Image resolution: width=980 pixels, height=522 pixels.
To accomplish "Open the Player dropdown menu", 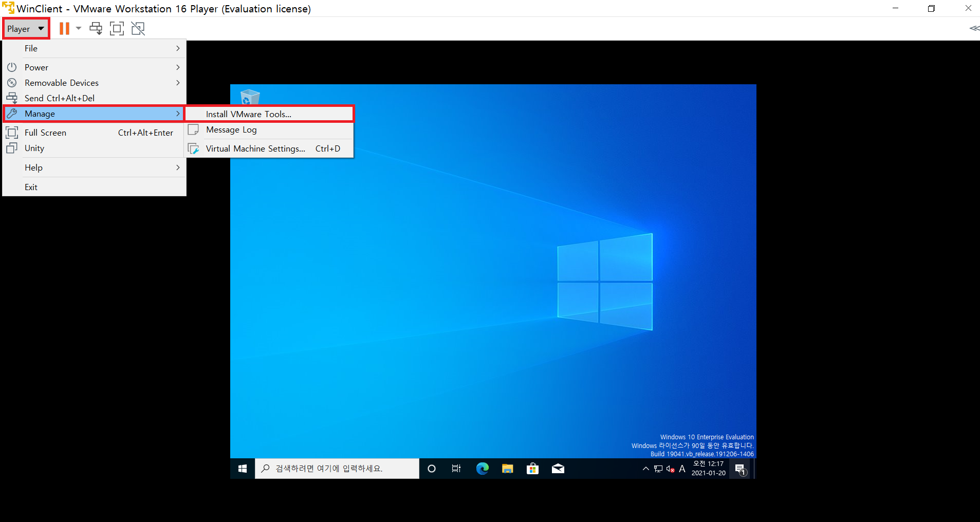I will 26,29.
